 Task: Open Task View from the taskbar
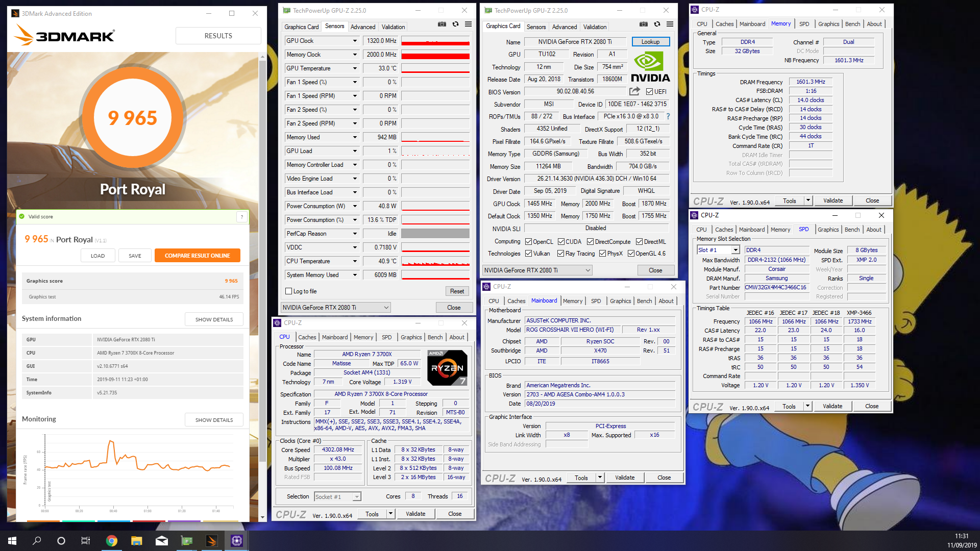click(x=86, y=541)
